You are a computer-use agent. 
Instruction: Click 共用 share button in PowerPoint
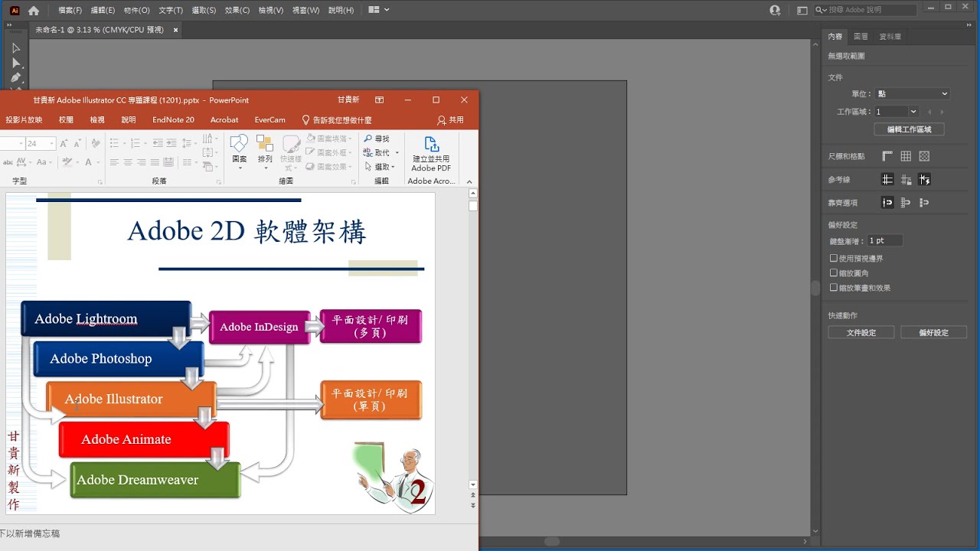[x=450, y=120]
